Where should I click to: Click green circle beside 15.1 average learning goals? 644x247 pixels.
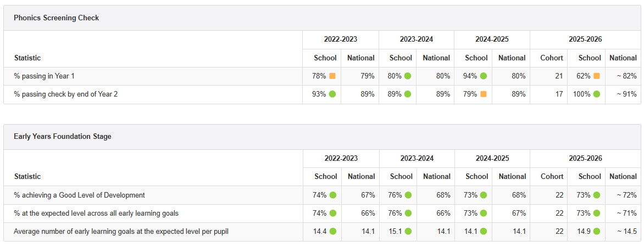pos(408,232)
